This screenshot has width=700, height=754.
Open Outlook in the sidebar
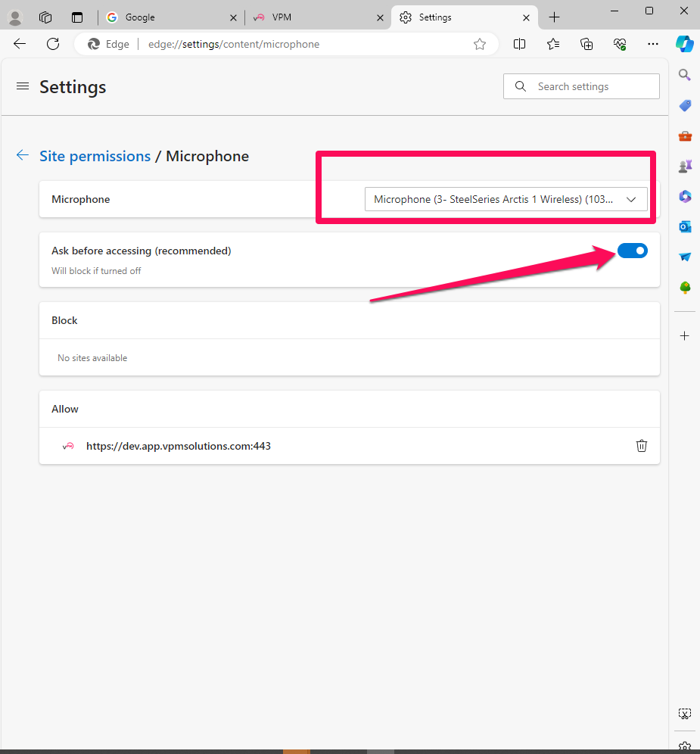685,226
